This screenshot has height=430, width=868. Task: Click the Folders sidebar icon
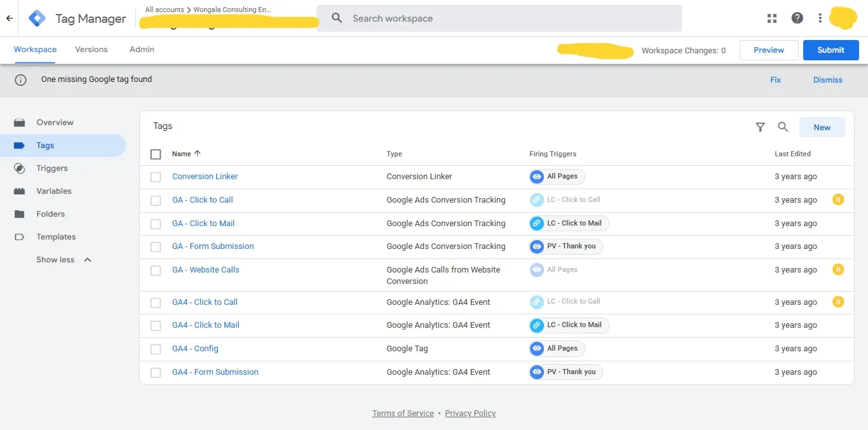click(20, 214)
